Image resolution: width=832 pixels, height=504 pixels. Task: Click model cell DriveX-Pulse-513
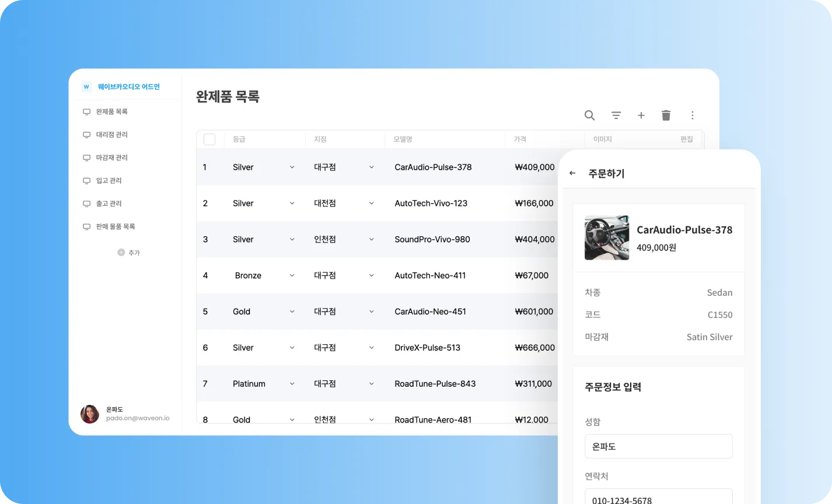[428, 348]
